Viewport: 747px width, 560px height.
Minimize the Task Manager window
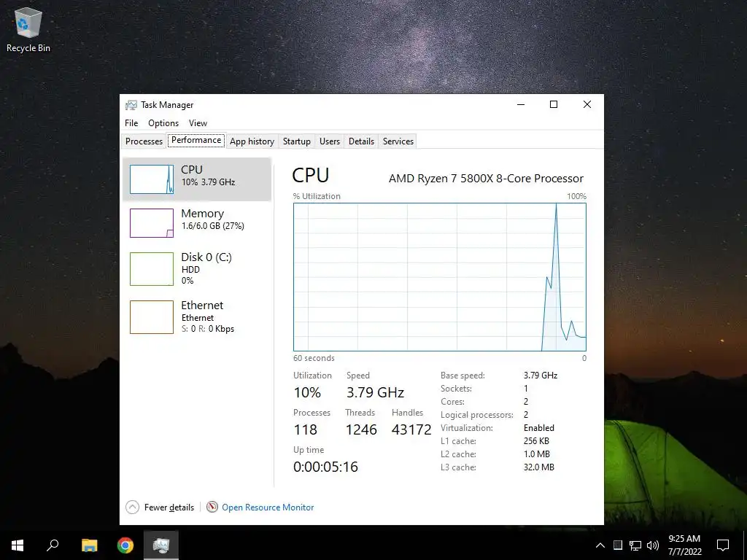[x=521, y=104]
